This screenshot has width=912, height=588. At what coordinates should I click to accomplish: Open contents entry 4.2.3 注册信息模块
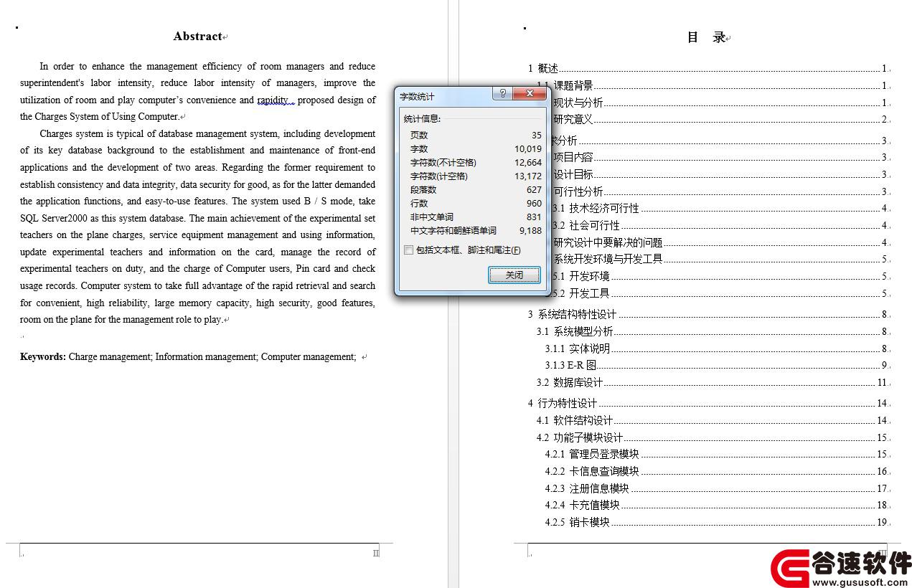[716, 488]
